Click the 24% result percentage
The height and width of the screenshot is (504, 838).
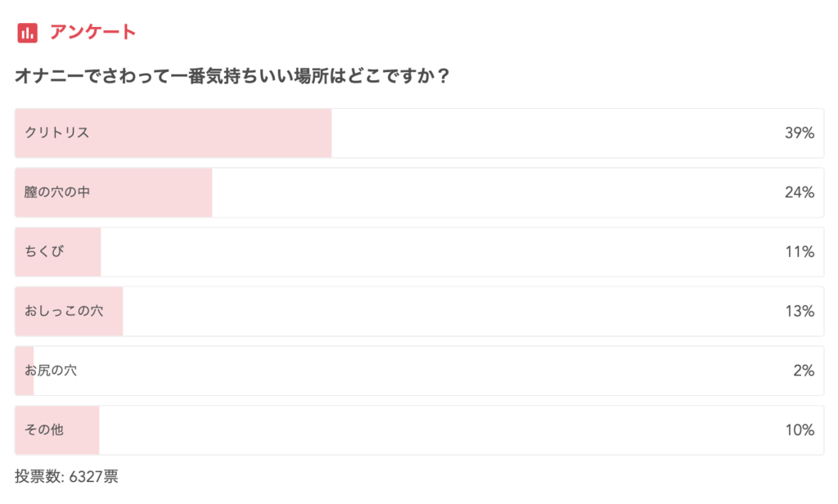pyautogui.click(x=800, y=192)
